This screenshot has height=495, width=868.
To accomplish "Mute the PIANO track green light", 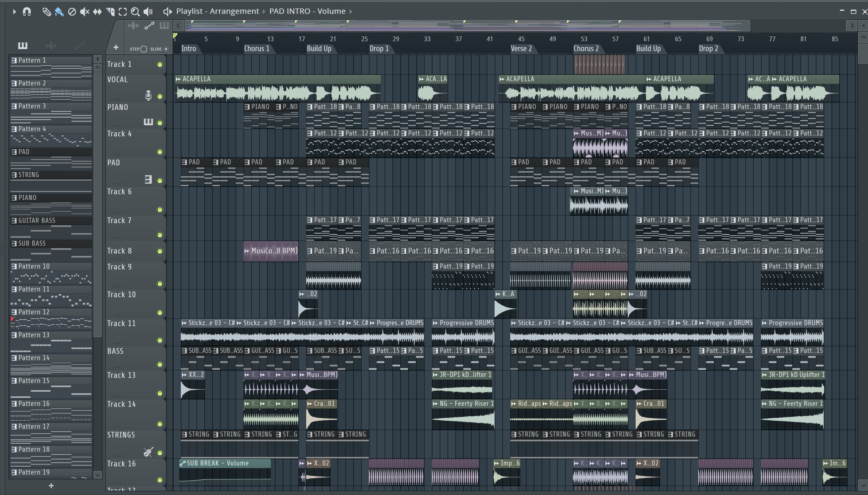I will tap(159, 123).
